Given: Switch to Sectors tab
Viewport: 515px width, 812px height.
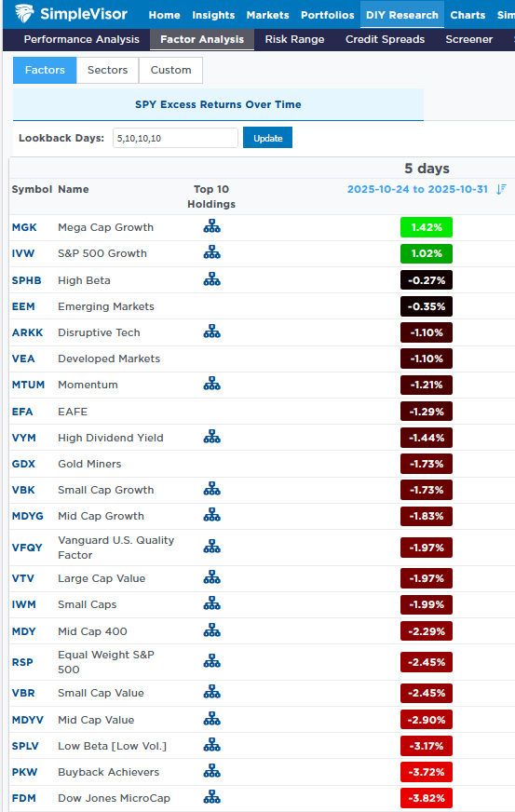Looking at the screenshot, I should click(107, 70).
